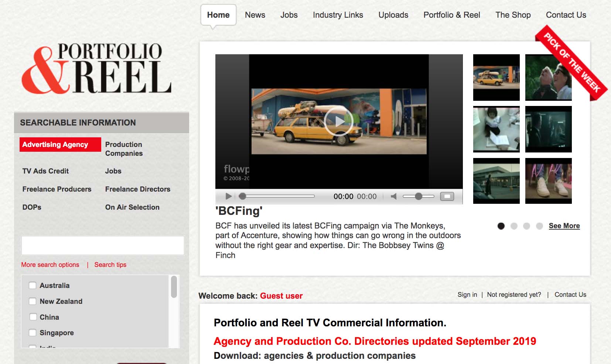Viewport: 611px width, 364px height.
Task: Click the Sign in link
Action: [467, 295]
